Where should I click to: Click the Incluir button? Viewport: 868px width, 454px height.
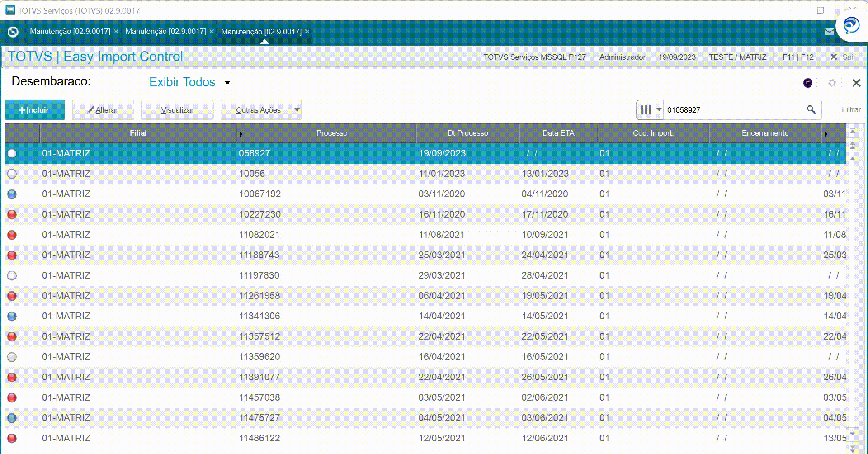click(x=35, y=110)
